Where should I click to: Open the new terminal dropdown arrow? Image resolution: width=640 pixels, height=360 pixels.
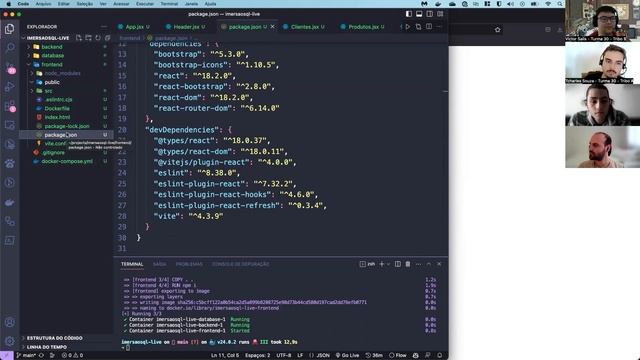pyautogui.click(x=388, y=264)
